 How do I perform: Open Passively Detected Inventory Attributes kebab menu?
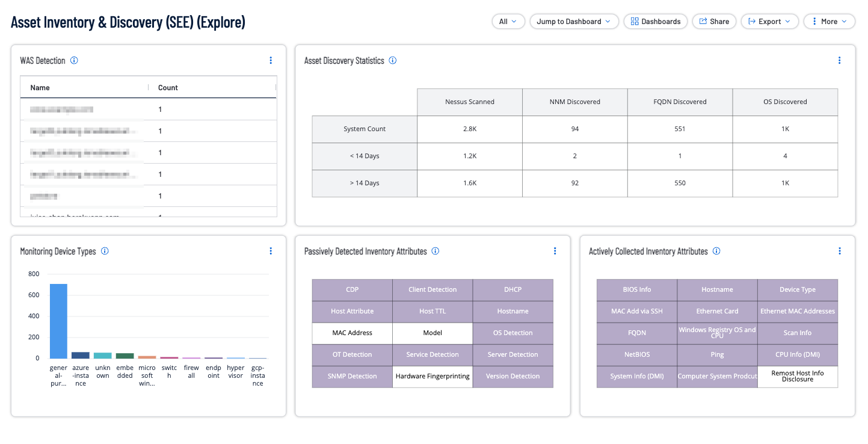[x=555, y=251]
